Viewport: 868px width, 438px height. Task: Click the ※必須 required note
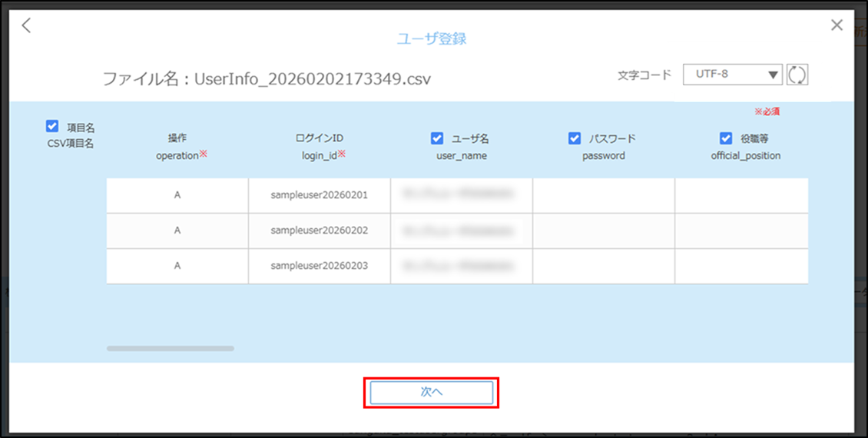pyautogui.click(x=767, y=112)
